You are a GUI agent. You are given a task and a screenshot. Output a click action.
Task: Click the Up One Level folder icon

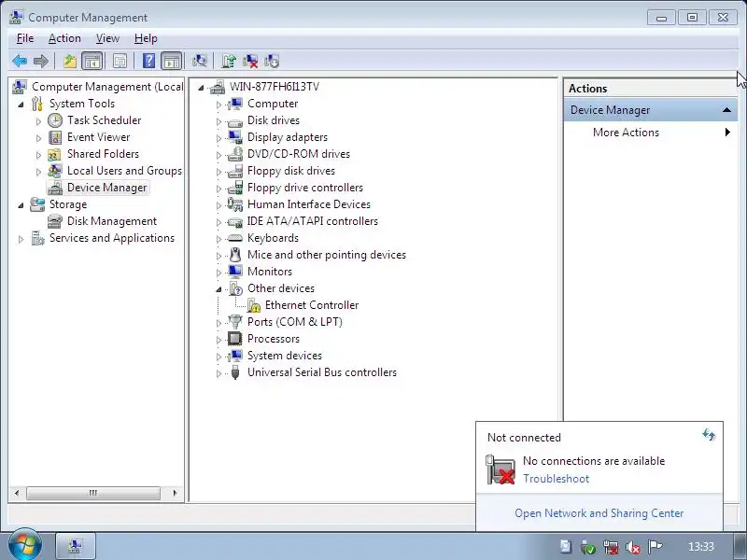click(70, 61)
